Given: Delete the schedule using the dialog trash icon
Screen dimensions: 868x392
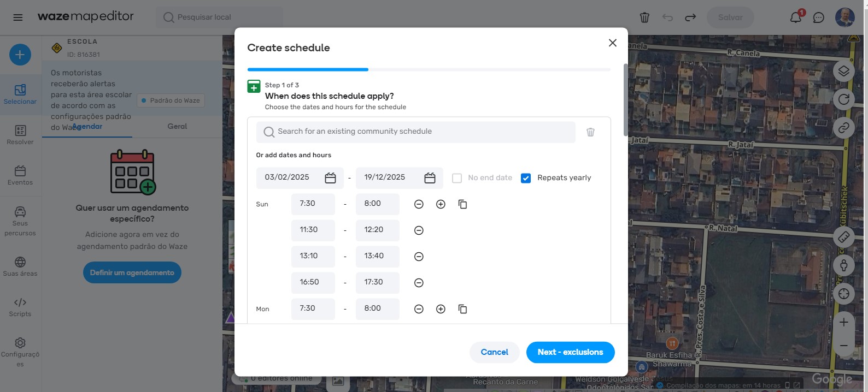Looking at the screenshot, I should click(x=590, y=132).
